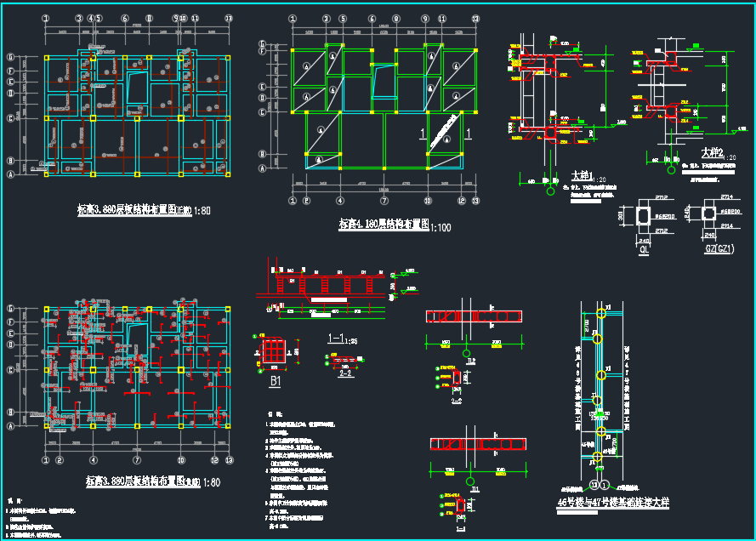Click the 标高3.880层板结构布置图(负筋) drawing title

tap(153, 481)
